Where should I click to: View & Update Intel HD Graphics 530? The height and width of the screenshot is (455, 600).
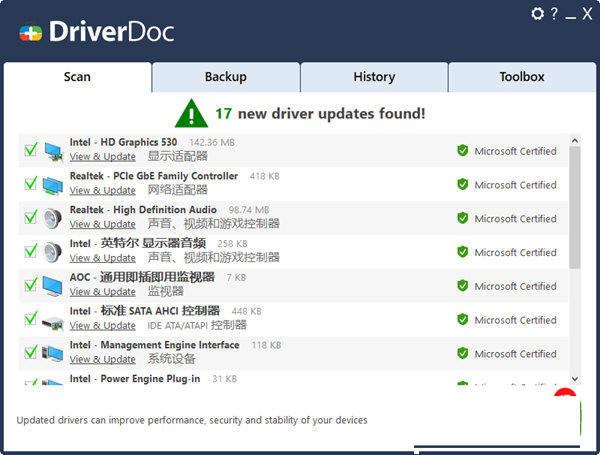(103, 157)
